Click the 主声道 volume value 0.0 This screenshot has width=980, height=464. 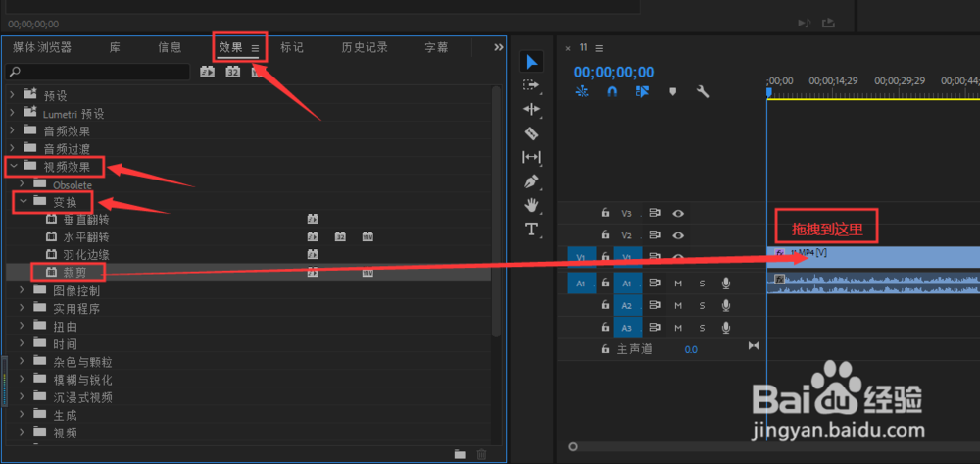[691, 349]
